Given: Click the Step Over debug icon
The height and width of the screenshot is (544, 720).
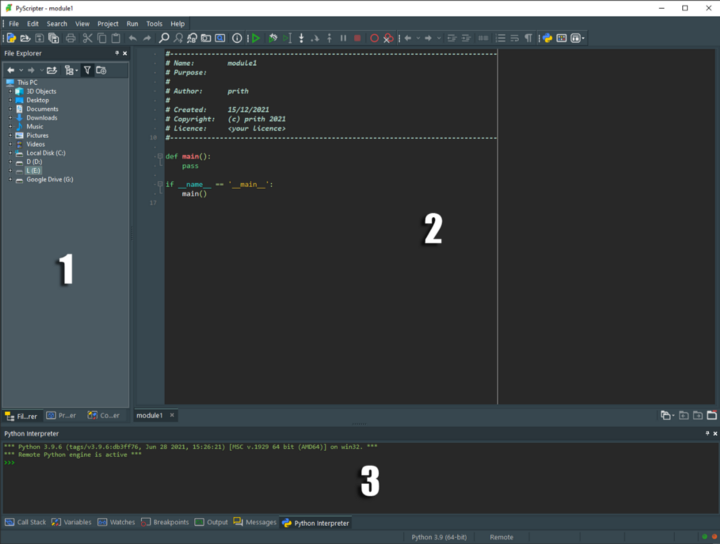Looking at the screenshot, I should click(315, 39).
